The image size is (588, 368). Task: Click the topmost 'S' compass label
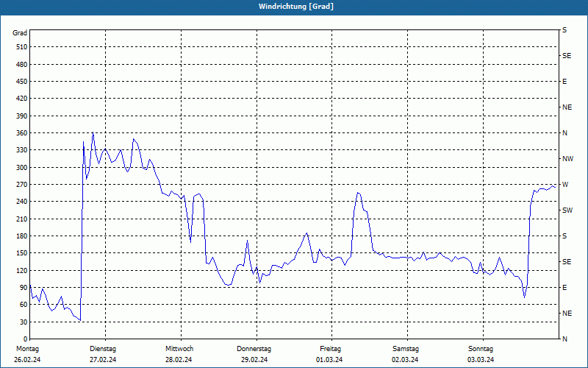point(564,30)
